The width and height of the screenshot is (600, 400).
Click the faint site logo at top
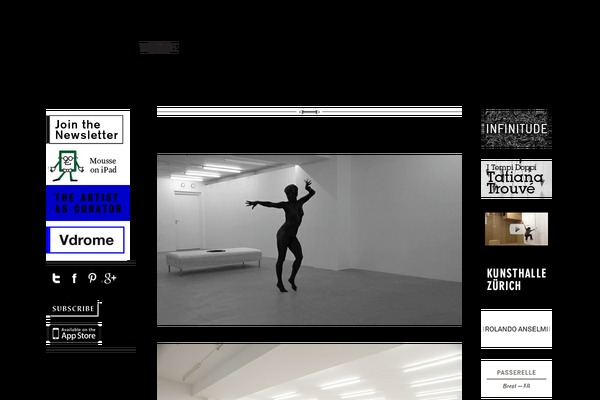[x=159, y=47]
